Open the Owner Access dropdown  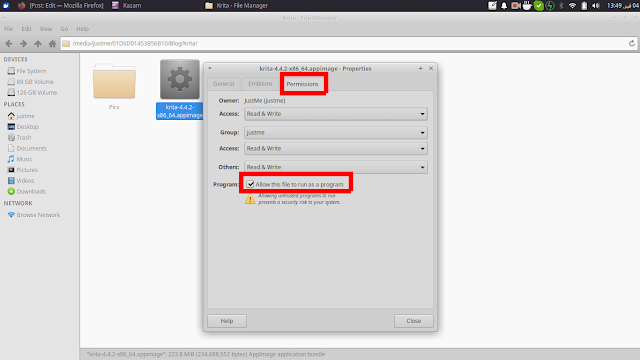tap(336, 114)
